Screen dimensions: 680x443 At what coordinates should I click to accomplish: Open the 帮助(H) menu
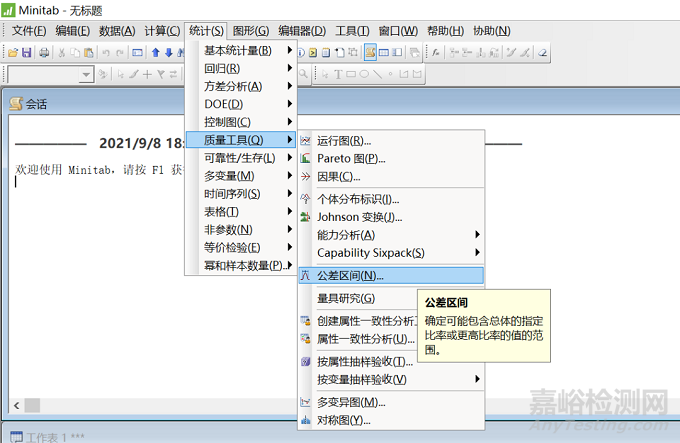pos(445,31)
